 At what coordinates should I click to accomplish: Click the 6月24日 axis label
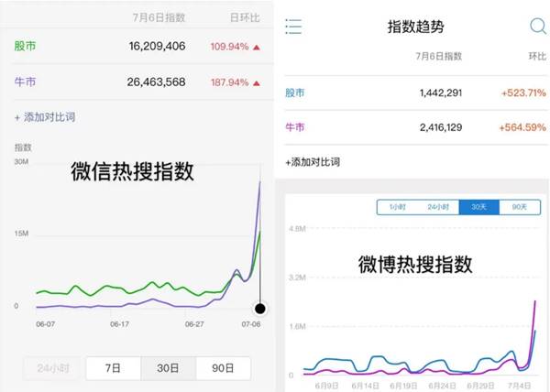tap(442, 386)
